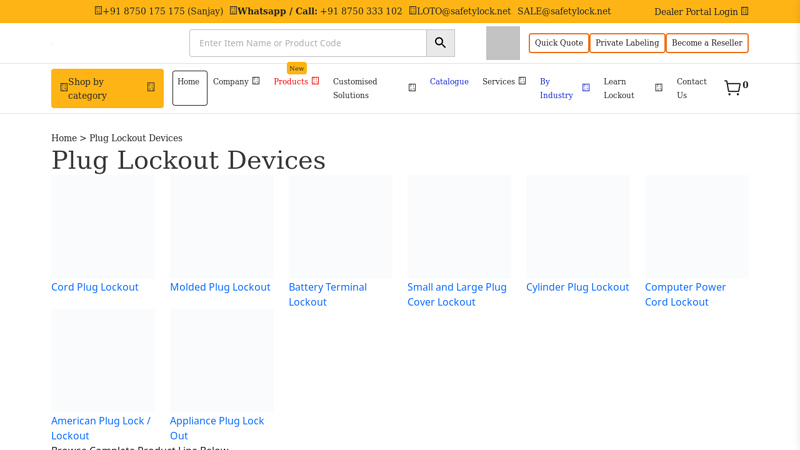Open the Catalogue menu item
The height and width of the screenshot is (450, 800).
pos(449,82)
